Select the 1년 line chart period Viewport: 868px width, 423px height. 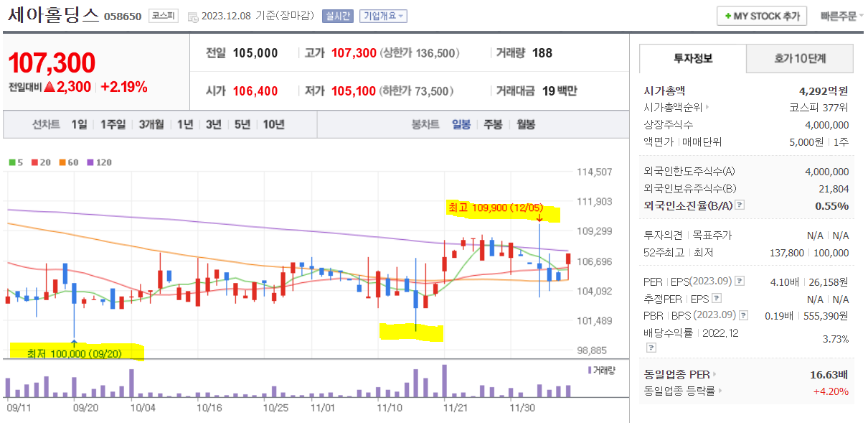click(x=185, y=124)
